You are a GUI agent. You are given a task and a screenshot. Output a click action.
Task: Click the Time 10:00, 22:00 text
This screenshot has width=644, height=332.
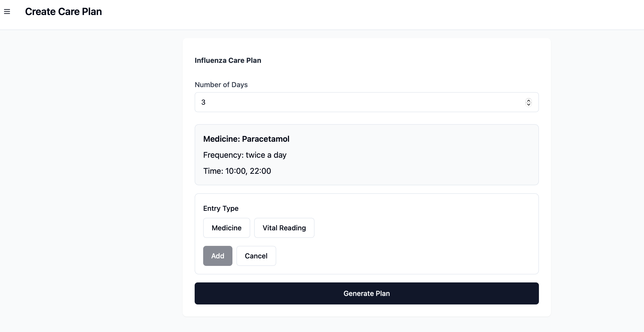[x=237, y=171]
